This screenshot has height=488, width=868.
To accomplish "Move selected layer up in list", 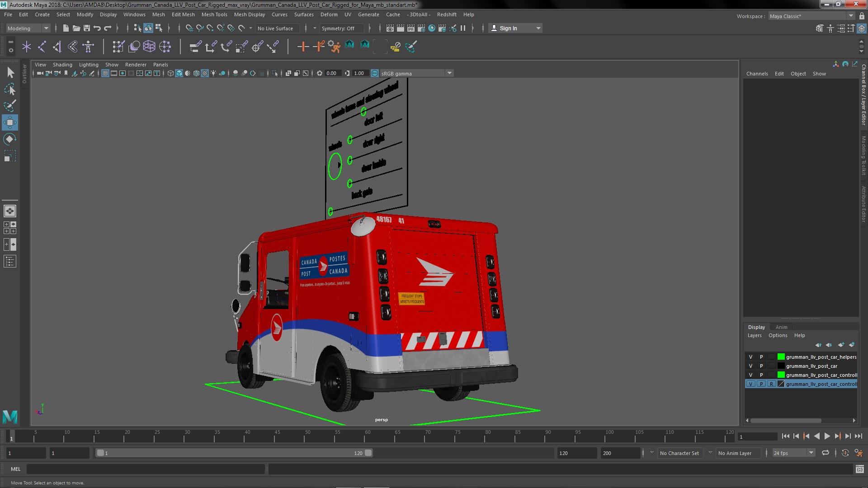I will click(x=818, y=345).
